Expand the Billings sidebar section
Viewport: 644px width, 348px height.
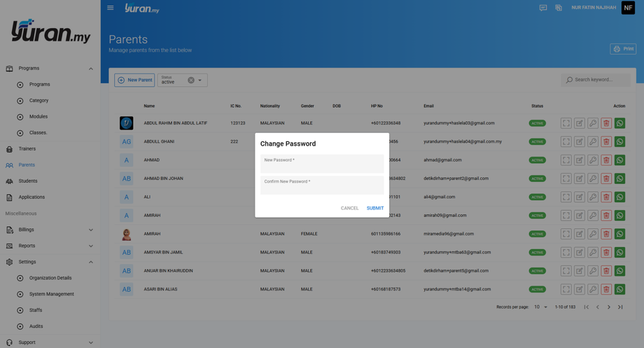point(90,230)
